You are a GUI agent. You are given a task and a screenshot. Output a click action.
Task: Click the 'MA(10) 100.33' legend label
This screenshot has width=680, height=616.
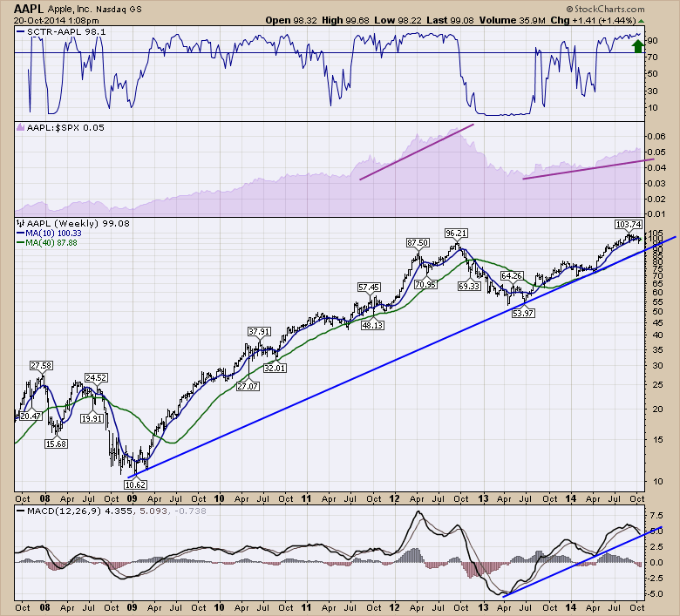54,233
